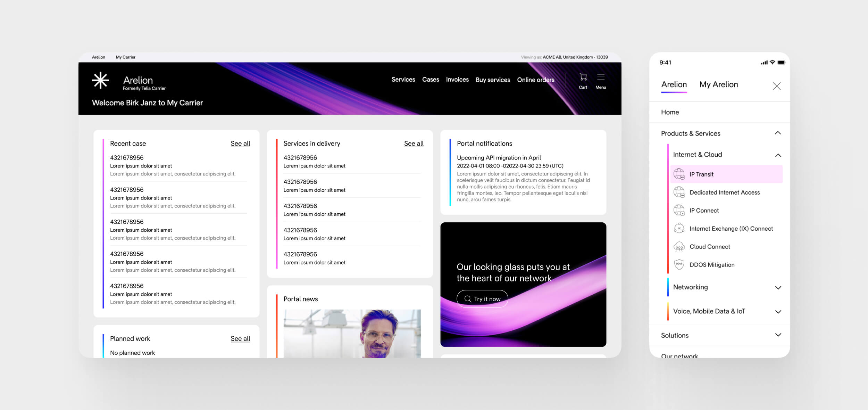Click See all for Planned work
Image resolution: width=868 pixels, height=410 pixels.
(240, 338)
